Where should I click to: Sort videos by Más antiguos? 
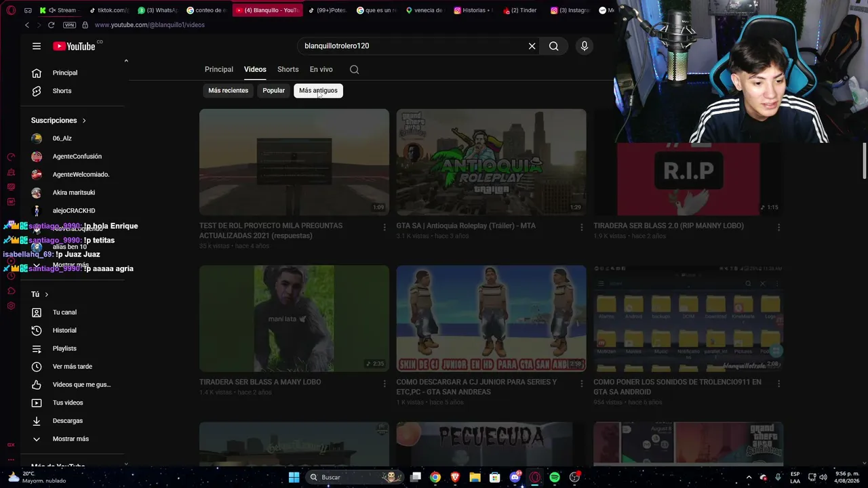[x=318, y=90]
